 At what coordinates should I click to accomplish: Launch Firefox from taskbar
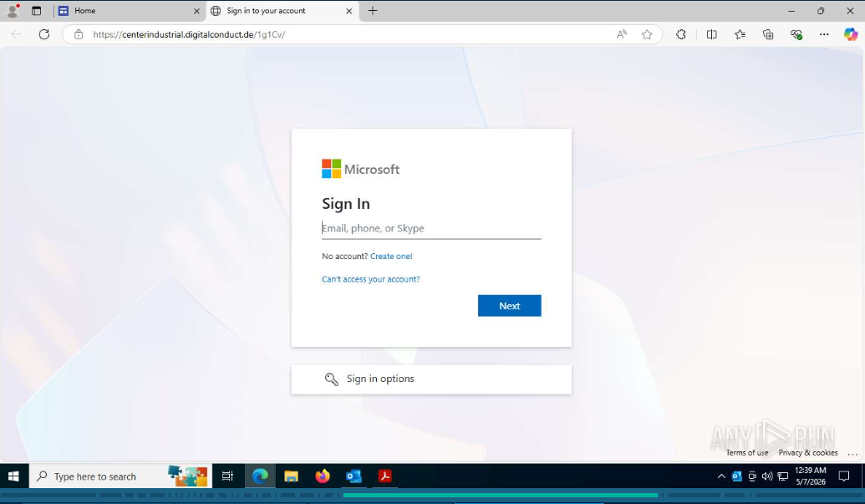[323, 476]
